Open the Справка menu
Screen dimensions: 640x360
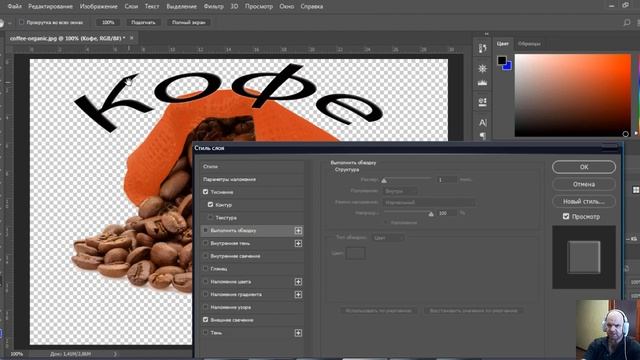pyautogui.click(x=312, y=7)
